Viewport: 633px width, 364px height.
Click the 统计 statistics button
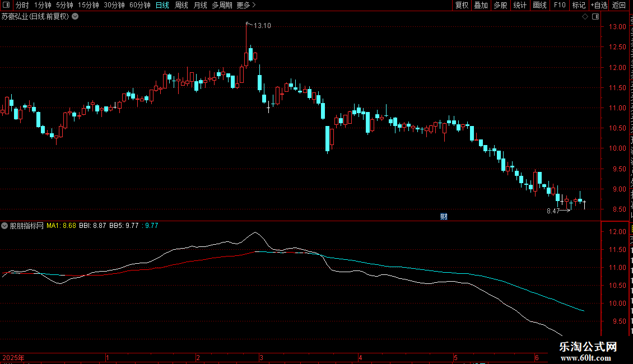pos(520,5)
